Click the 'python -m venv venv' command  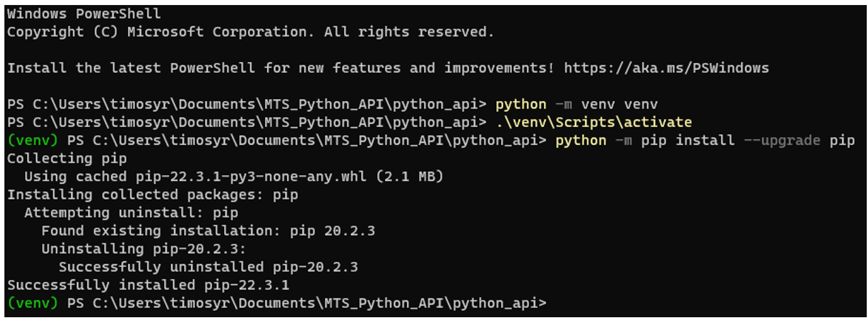coord(577,104)
